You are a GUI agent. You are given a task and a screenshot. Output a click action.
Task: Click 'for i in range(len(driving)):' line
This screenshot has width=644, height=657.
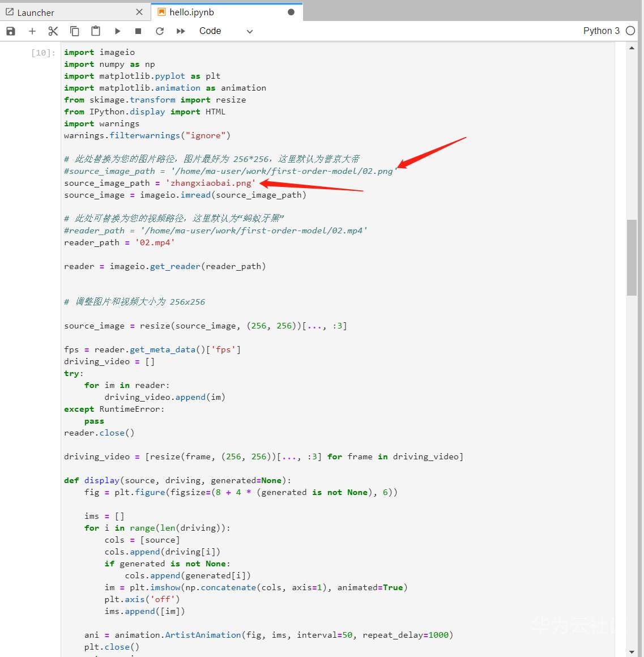(157, 528)
